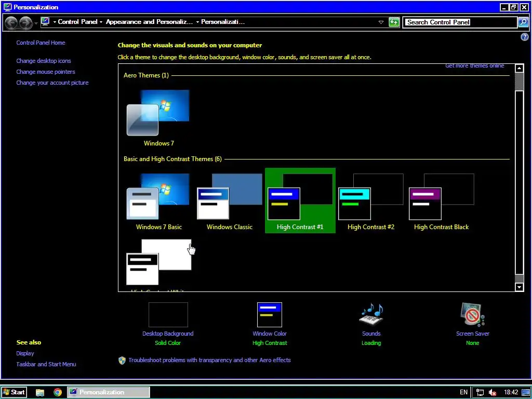Select the High Contrast #1 theme
Screen dimensions: 532x399
coord(300,201)
